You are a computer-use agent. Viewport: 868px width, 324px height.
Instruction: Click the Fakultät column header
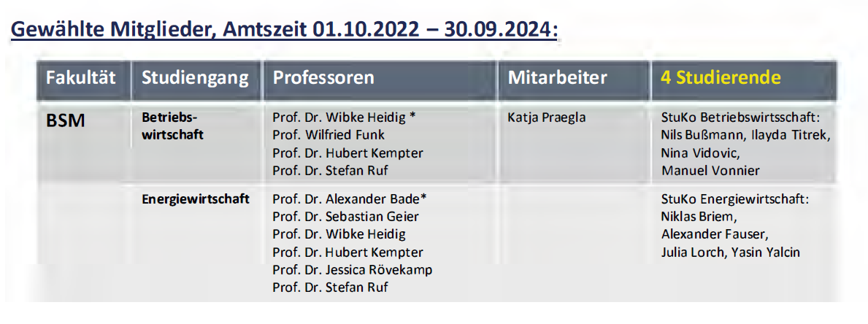(81, 77)
